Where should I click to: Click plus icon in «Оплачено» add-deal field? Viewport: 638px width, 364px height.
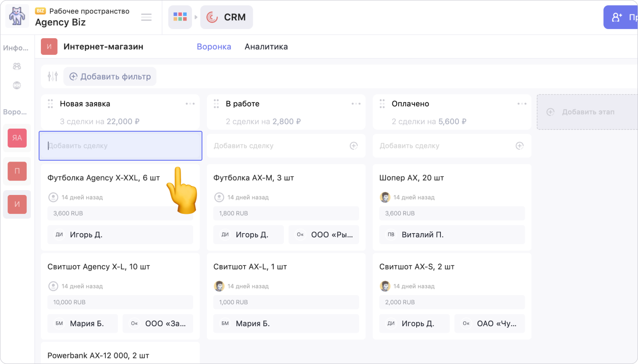(x=519, y=146)
